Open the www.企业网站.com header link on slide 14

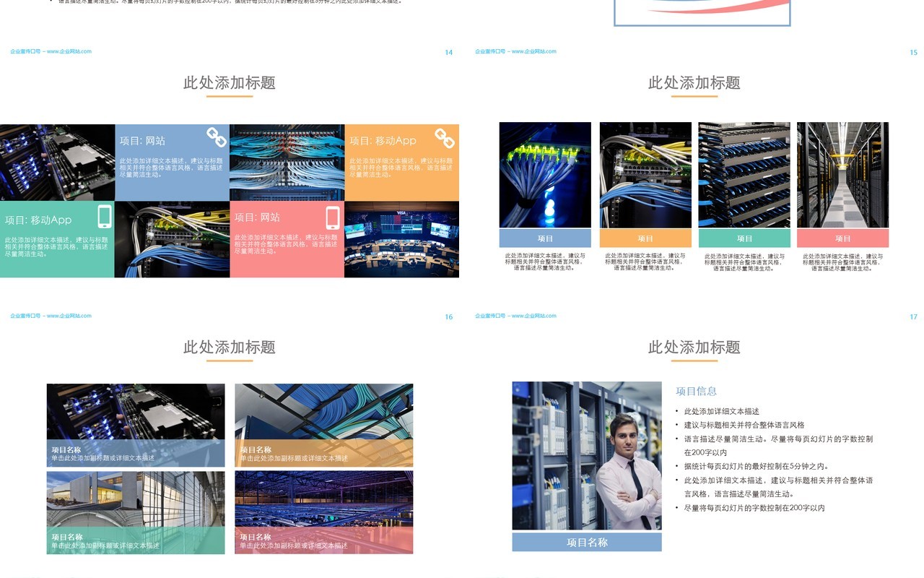pos(69,51)
